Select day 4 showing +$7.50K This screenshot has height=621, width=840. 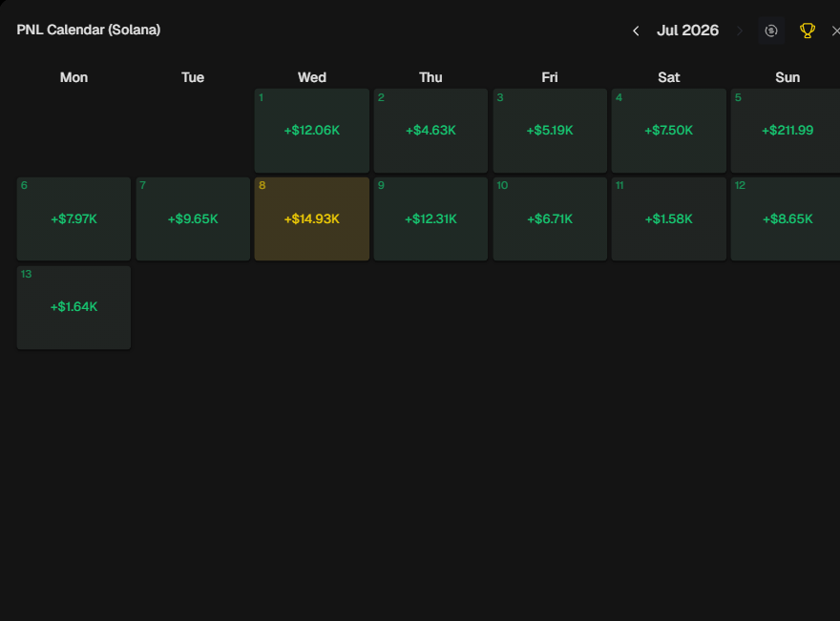(668, 131)
